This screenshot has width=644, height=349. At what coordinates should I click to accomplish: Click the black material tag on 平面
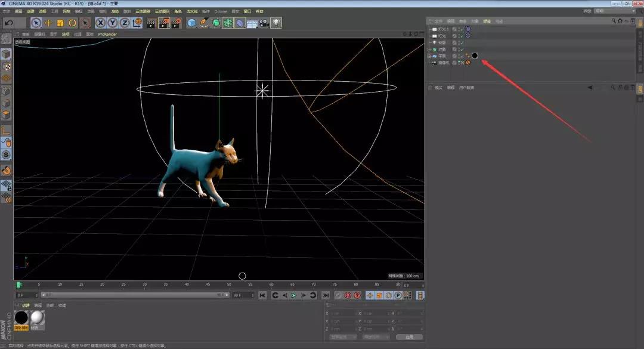point(475,55)
